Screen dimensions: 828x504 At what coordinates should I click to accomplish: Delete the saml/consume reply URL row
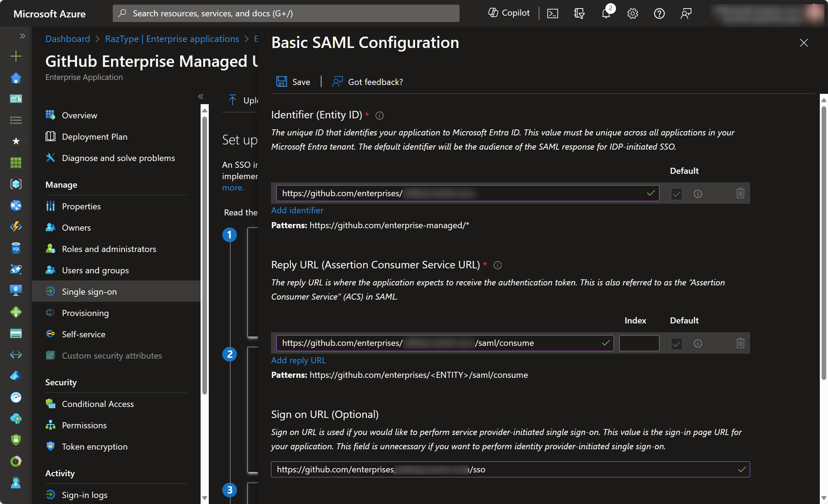tap(740, 343)
